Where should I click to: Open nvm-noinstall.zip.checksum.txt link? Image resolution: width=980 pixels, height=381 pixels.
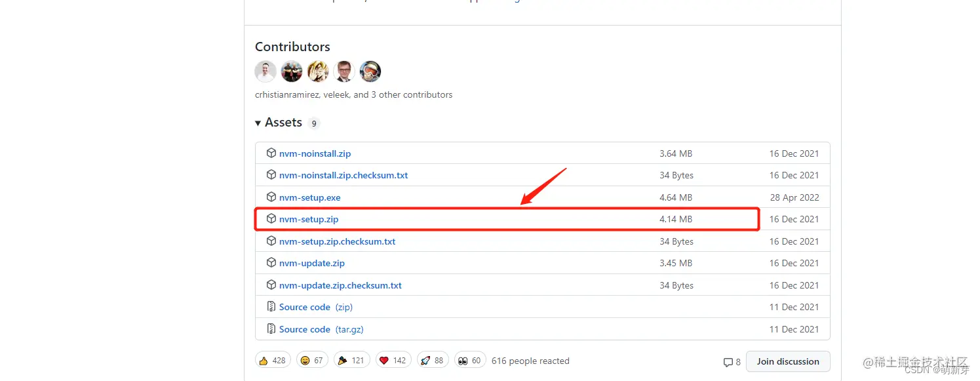pyautogui.click(x=343, y=175)
